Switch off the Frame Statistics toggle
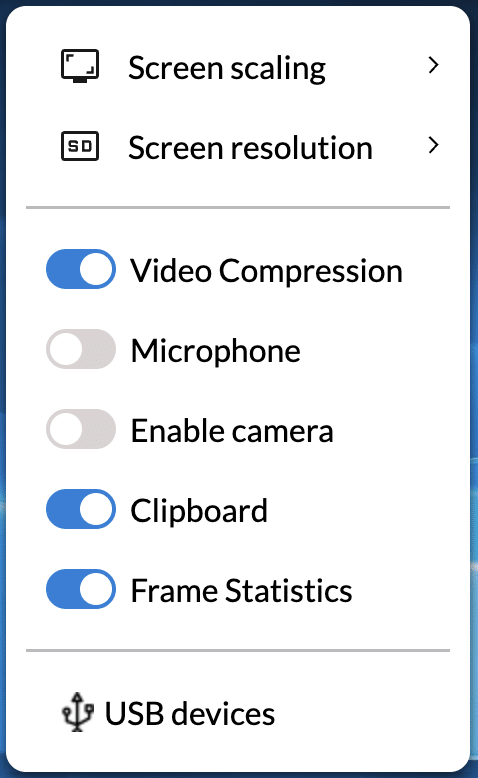Screen dimensions: 478x778 click(81, 589)
